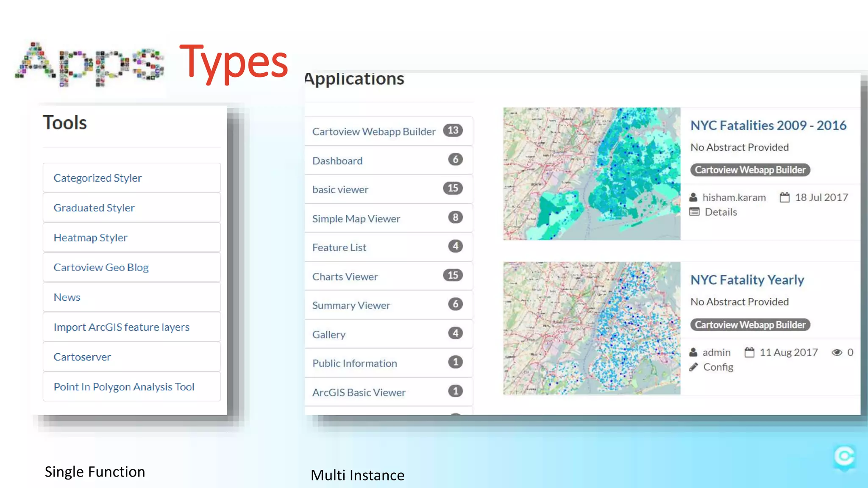
Task: Click the Simple Map Viewer count badge
Action: pos(455,217)
